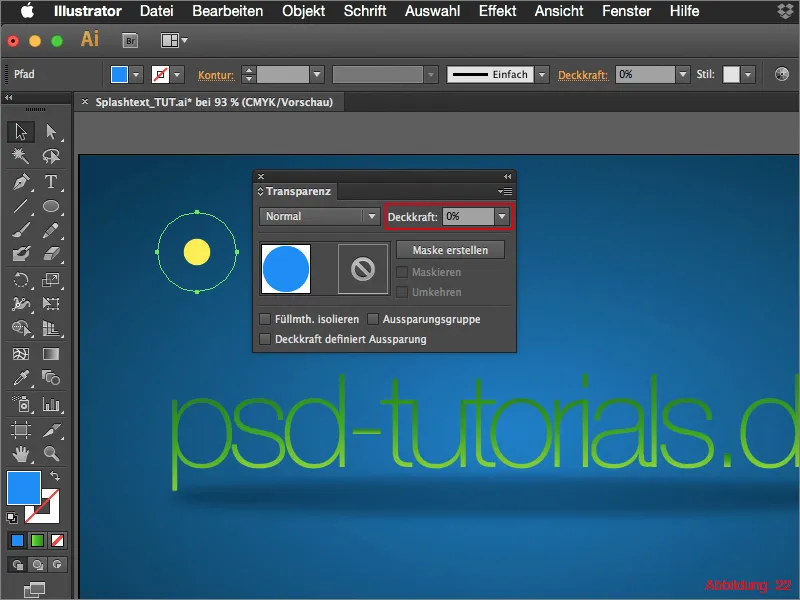Select the Pen tool
The image size is (800, 600).
(21, 182)
